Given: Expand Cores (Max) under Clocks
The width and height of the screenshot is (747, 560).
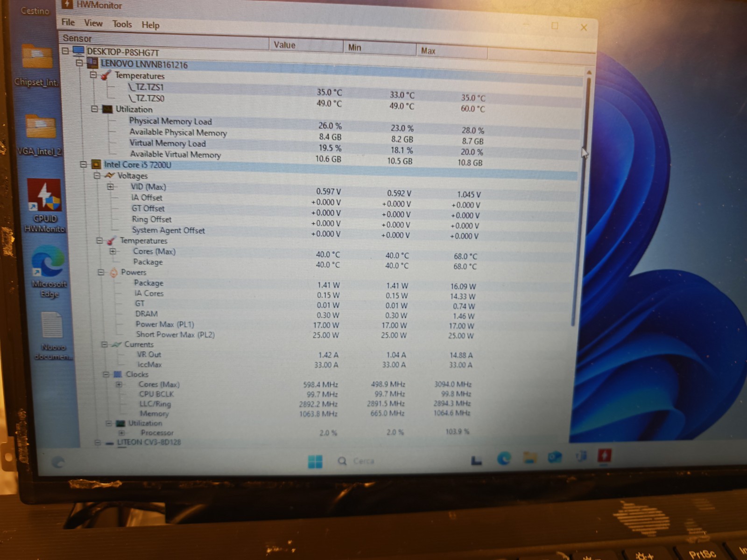Looking at the screenshot, I should pos(119,385).
